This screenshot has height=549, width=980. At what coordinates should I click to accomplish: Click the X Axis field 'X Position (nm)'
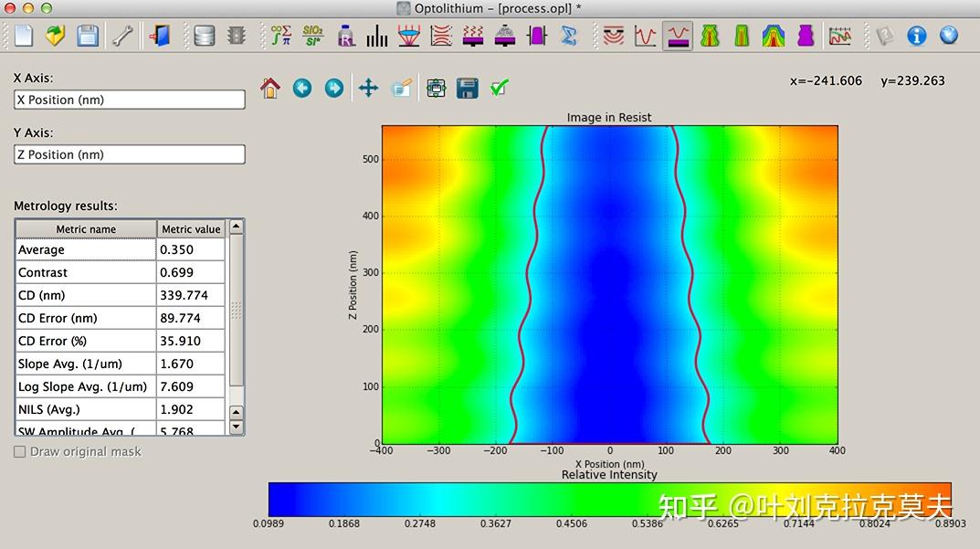(x=130, y=100)
